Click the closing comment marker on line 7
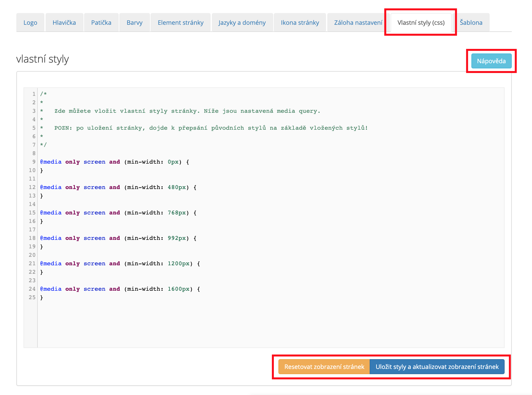 pos(43,145)
